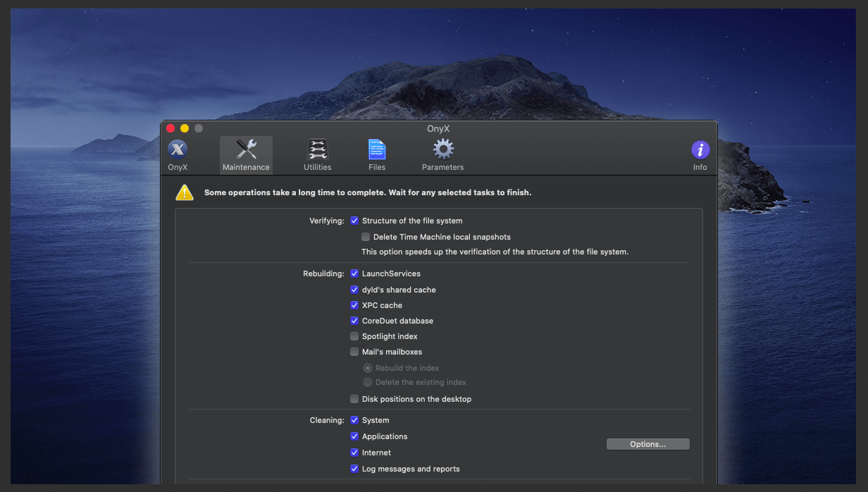The image size is (868, 492).
Task: Choose Delete the existing index
Action: point(368,382)
